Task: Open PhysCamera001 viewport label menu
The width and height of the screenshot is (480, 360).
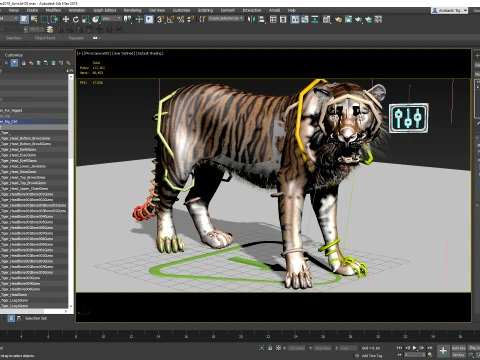Action: (x=97, y=53)
